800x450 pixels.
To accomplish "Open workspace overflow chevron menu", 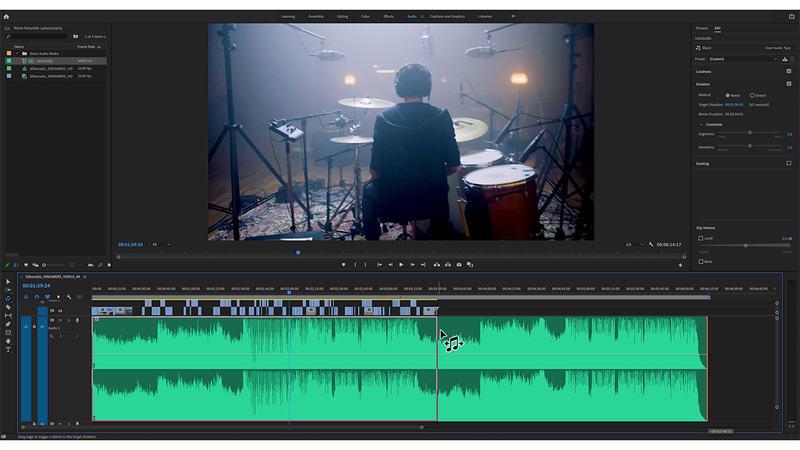I will [x=513, y=16].
